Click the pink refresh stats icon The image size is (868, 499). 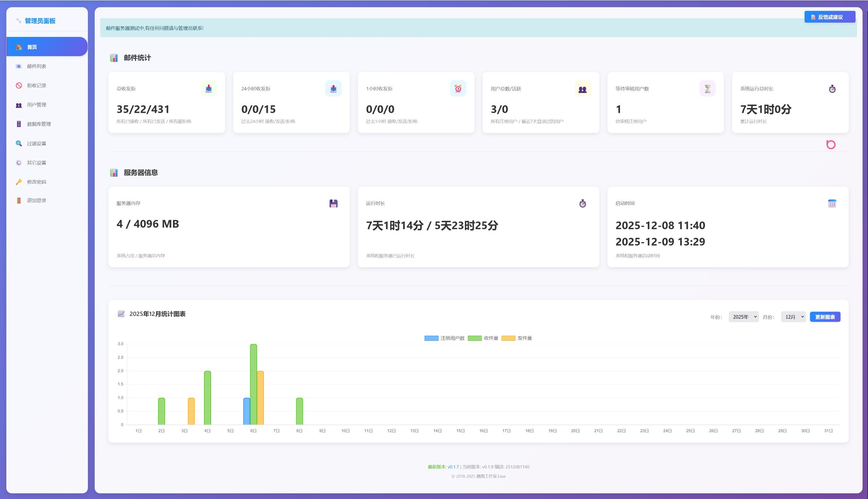click(831, 145)
